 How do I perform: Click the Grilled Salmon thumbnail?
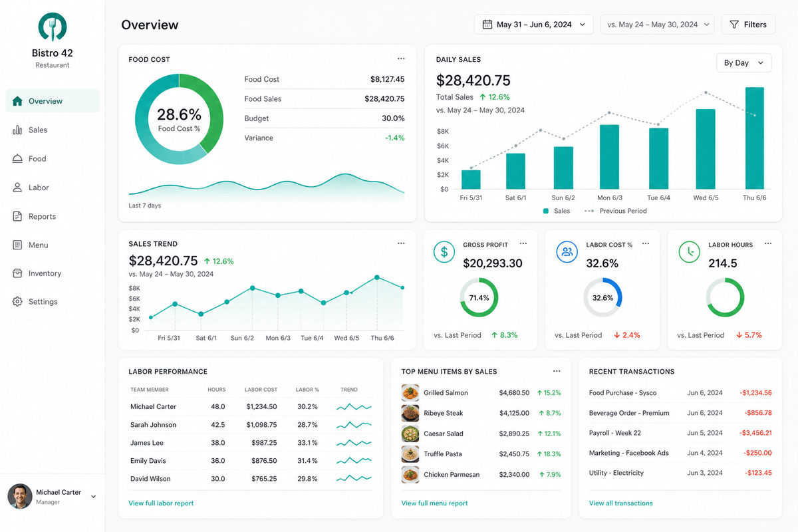pyautogui.click(x=410, y=392)
